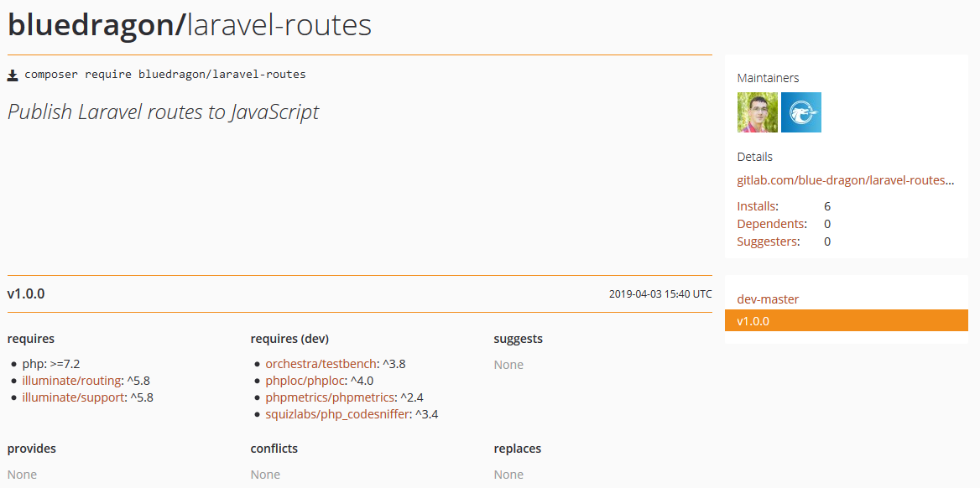Open the first maintainer's photo avatar
Image resolution: width=980 pixels, height=488 pixels.
(x=757, y=112)
